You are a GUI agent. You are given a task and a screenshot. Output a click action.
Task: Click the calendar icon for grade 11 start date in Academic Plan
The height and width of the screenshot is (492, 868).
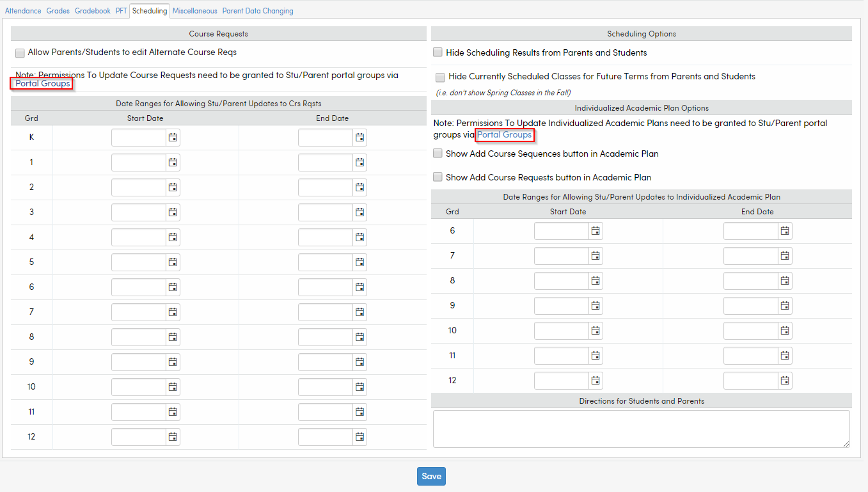pos(595,355)
